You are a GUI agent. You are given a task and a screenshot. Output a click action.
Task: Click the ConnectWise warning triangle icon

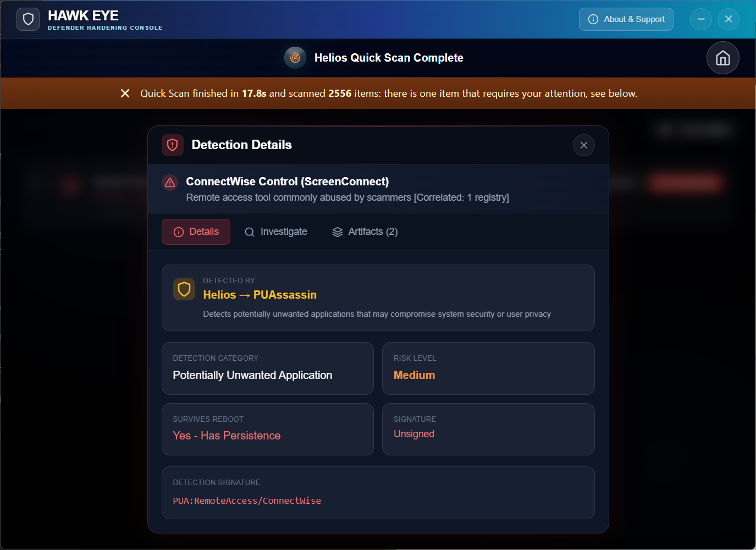(x=170, y=183)
